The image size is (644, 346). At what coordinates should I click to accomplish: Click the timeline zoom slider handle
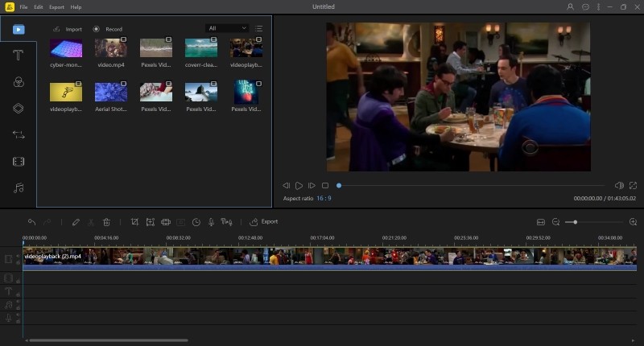click(576, 222)
